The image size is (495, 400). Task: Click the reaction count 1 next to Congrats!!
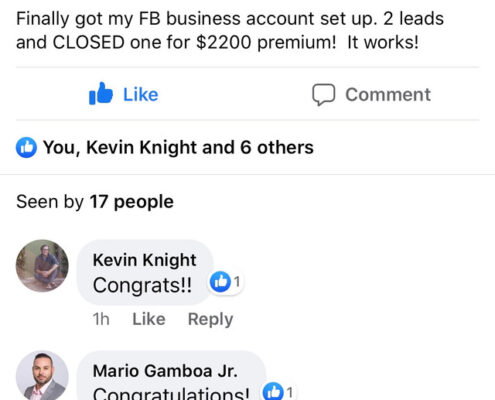(237, 282)
